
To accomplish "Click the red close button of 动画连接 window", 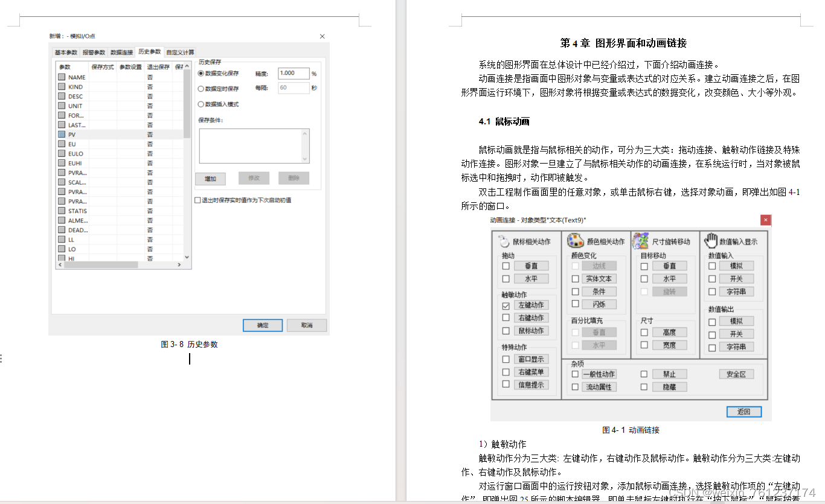I will point(765,220).
